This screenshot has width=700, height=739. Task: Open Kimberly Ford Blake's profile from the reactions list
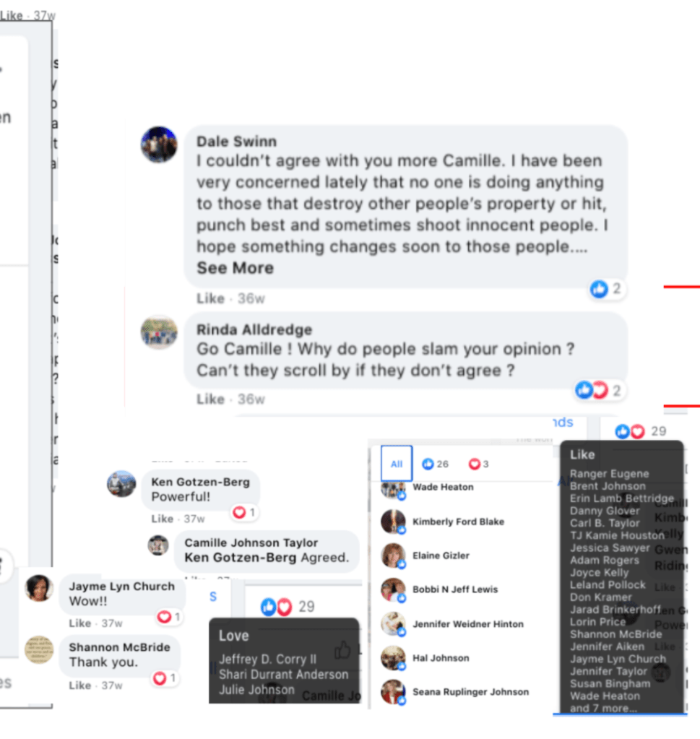click(x=458, y=522)
